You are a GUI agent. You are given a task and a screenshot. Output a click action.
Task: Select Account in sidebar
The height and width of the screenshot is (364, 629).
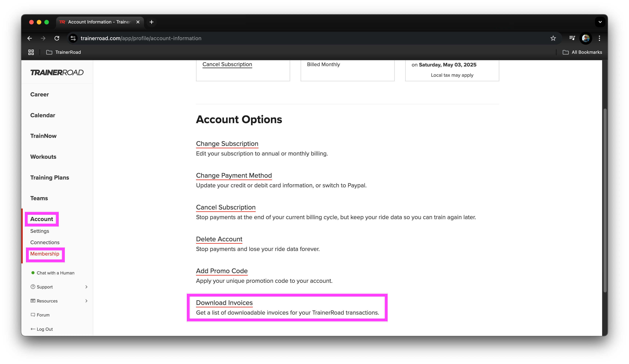[x=42, y=219]
